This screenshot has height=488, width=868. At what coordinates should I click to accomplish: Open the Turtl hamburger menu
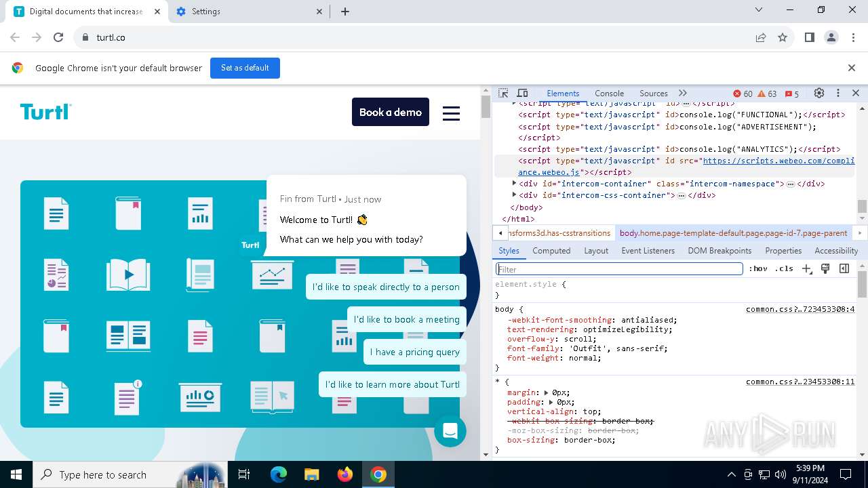pyautogui.click(x=452, y=113)
